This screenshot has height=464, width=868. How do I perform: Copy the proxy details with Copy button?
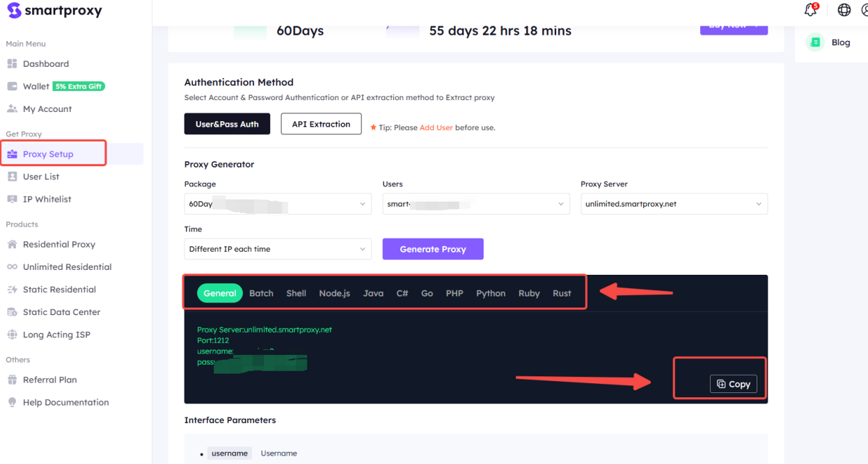click(x=733, y=384)
